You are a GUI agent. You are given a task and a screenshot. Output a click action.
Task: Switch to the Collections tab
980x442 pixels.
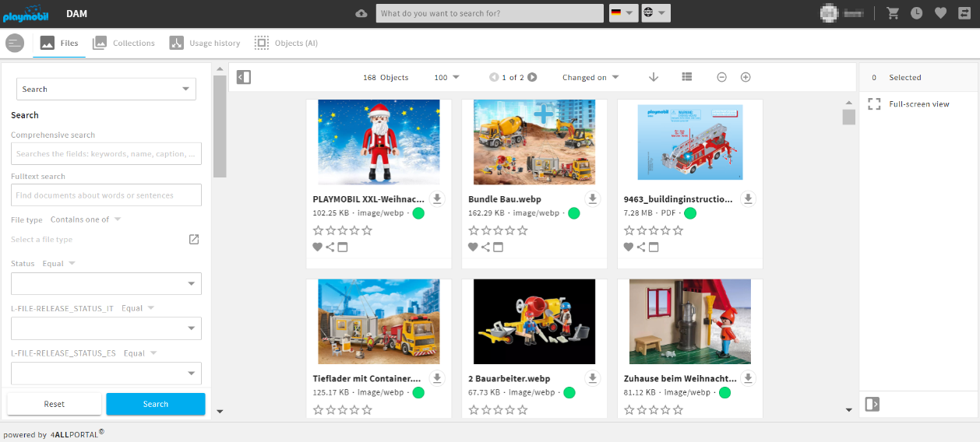click(124, 44)
